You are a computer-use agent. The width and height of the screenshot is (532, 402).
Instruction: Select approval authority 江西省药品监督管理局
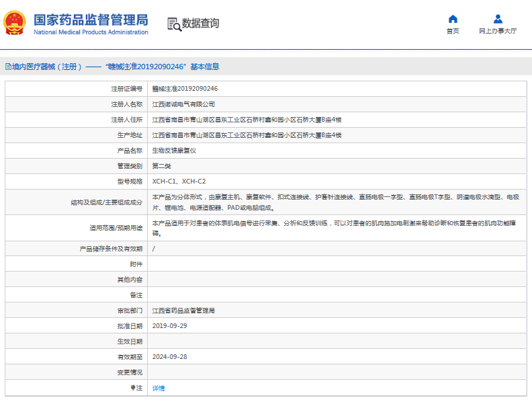[183, 311]
